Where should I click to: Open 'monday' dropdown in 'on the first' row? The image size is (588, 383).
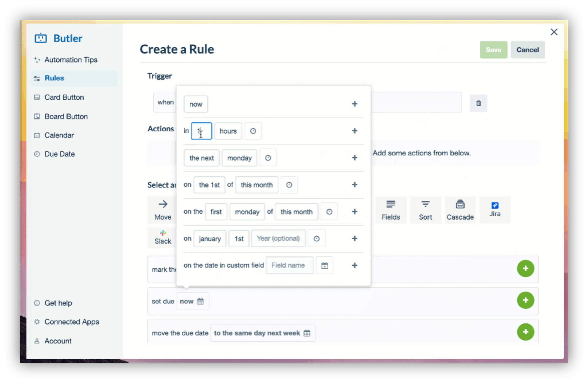coord(247,212)
